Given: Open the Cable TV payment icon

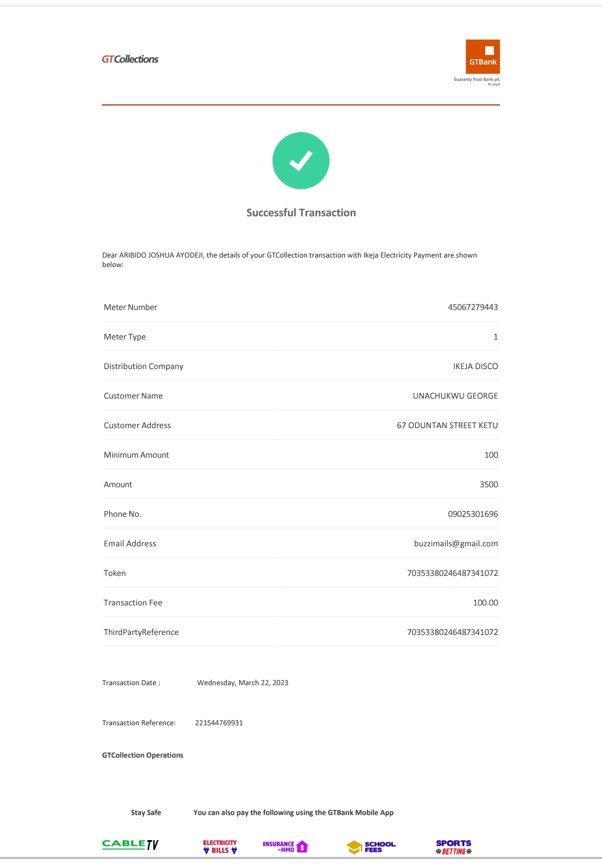Looking at the screenshot, I should [x=130, y=845].
